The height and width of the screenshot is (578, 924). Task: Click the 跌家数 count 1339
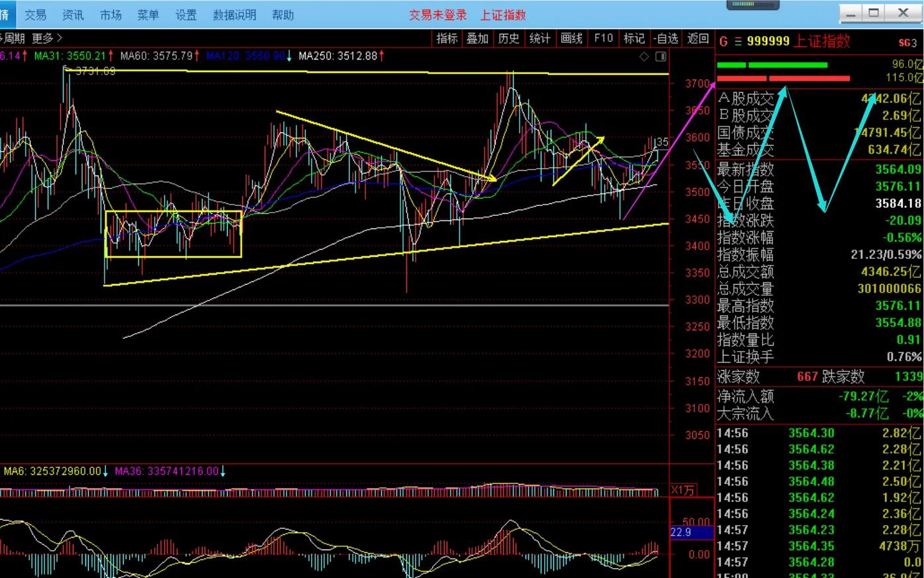(x=908, y=377)
